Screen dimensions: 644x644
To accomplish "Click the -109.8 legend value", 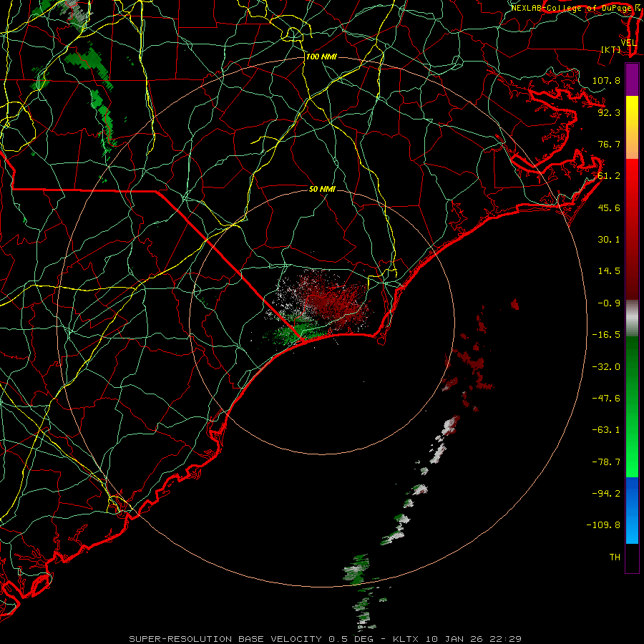I will point(603,525).
